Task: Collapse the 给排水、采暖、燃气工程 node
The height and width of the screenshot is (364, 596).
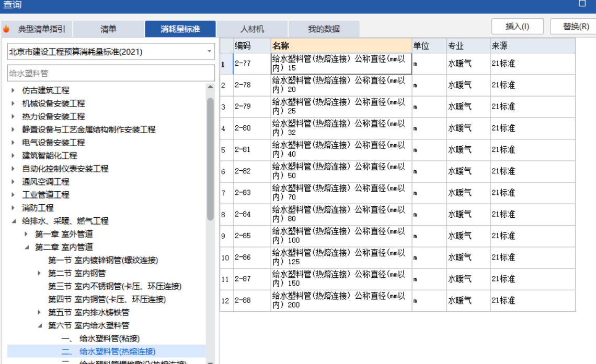Action: click(x=13, y=221)
